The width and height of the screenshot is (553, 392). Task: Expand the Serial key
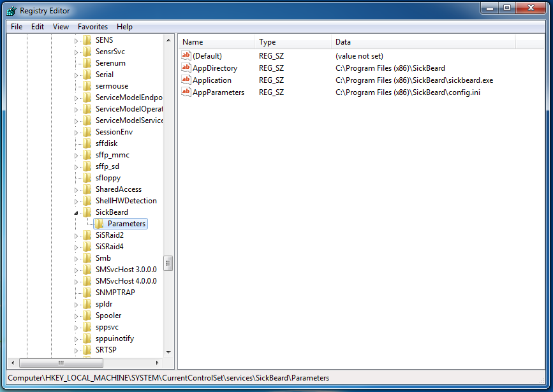point(76,75)
